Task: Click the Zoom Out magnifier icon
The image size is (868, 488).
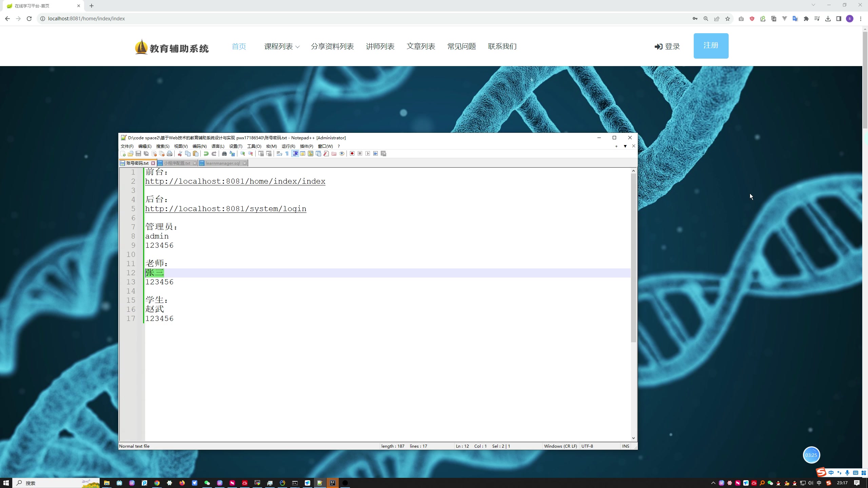Action: pyautogui.click(x=251, y=154)
